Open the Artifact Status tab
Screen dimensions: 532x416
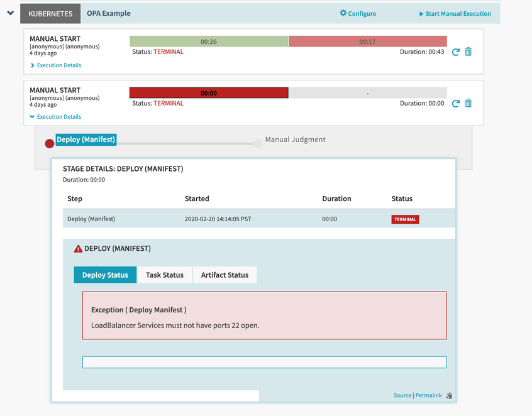(224, 275)
